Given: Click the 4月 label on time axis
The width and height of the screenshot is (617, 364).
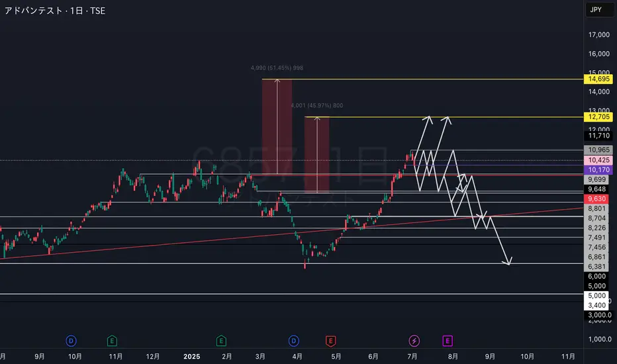Looking at the screenshot, I should pyautogui.click(x=297, y=357).
